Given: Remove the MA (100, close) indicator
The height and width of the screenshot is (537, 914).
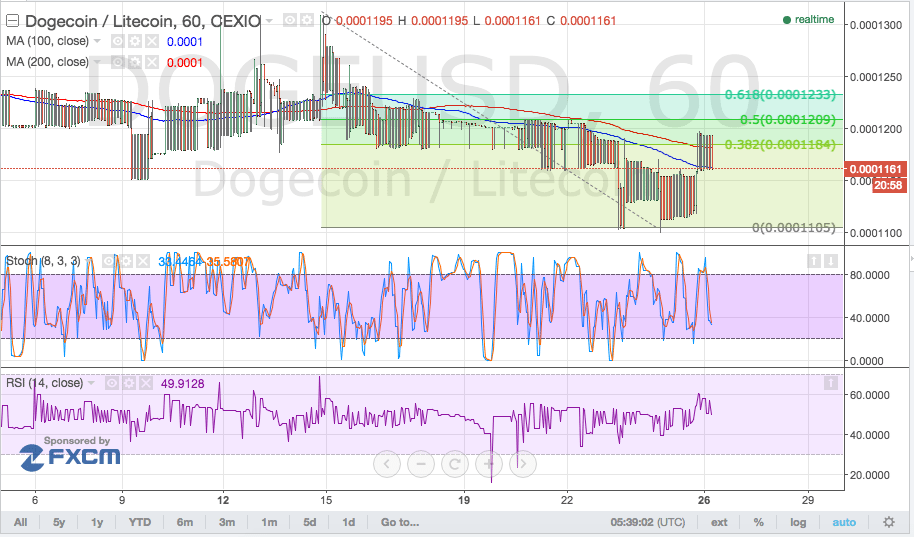Looking at the screenshot, I should [x=152, y=41].
